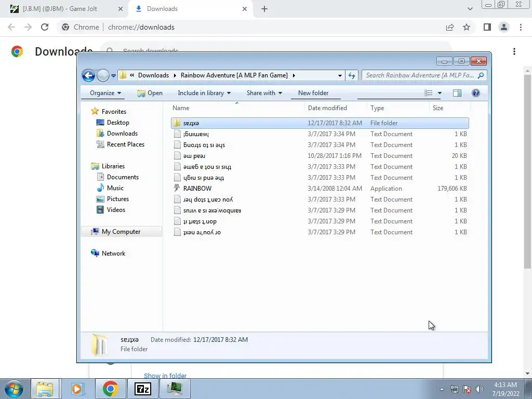Select the 'rainbow.exe is a virus' file
The image size is (532, 399).
pyautogui.click(x=320, y=210)
